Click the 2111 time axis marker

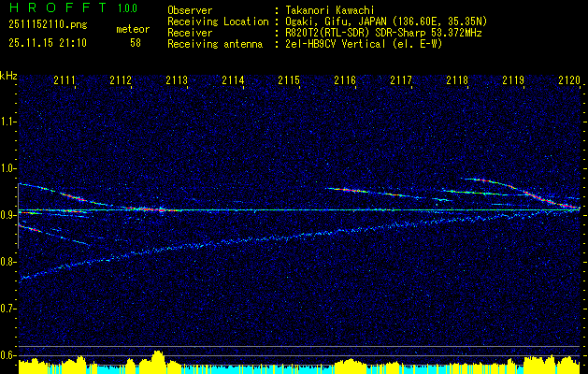[x=65, y=79]
